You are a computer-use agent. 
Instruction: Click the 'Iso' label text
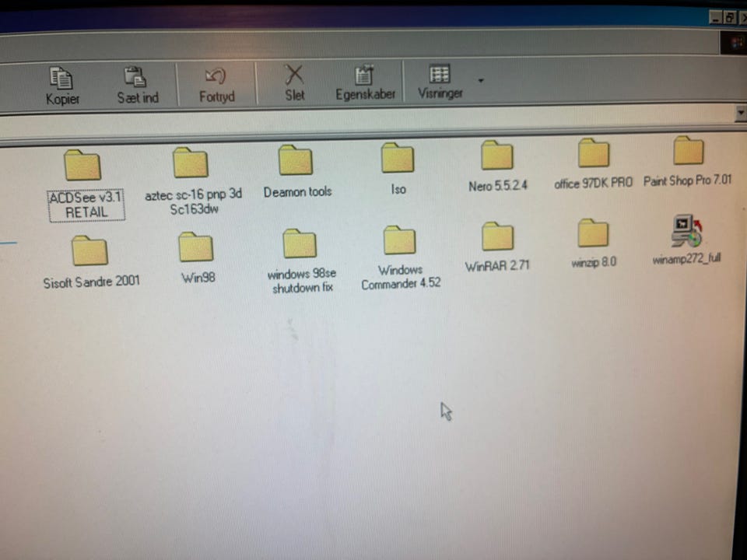(398, 190)
